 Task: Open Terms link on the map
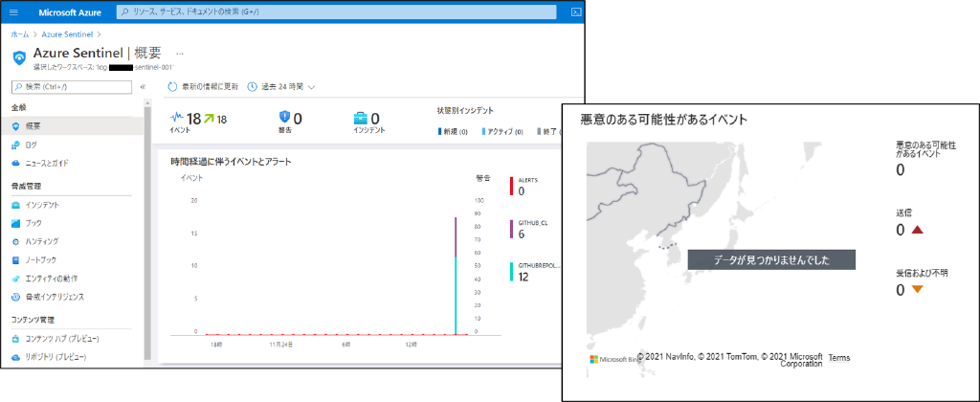point(838,358)
